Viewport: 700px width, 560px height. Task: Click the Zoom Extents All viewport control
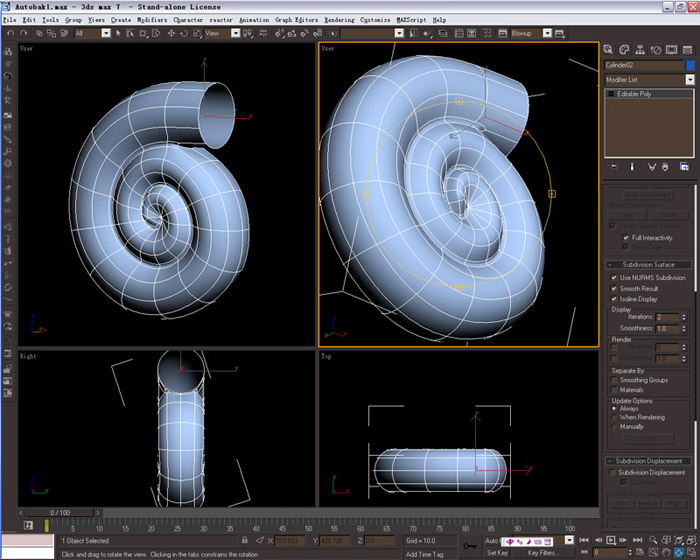[x=692, y=540]
